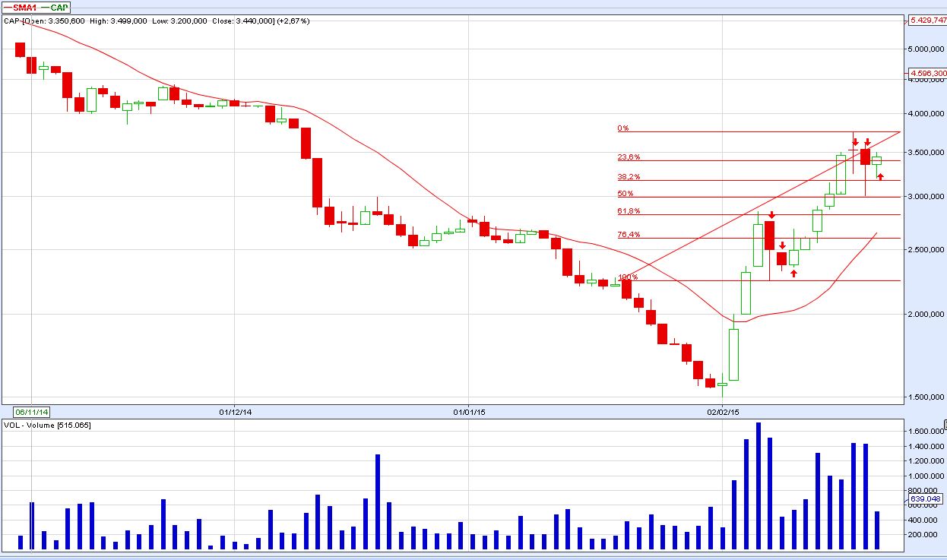Click the tallest volume bar in the volume panel
Image resolution: width=947 pixels, height=560 pixels.
758,486
